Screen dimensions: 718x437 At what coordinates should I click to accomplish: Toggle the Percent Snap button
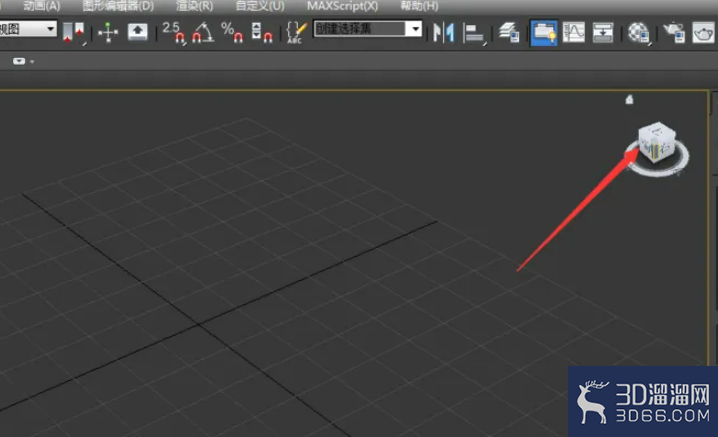232,33
